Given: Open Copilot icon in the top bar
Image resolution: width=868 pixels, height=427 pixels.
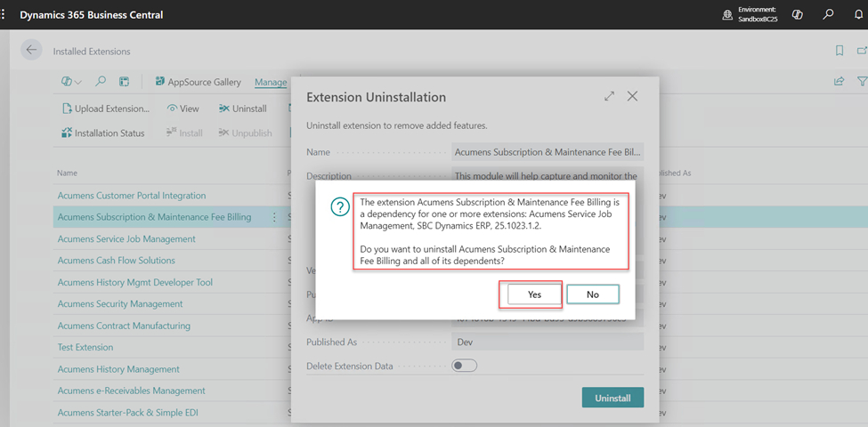Looking at the screenshot, I should [798, 15].
